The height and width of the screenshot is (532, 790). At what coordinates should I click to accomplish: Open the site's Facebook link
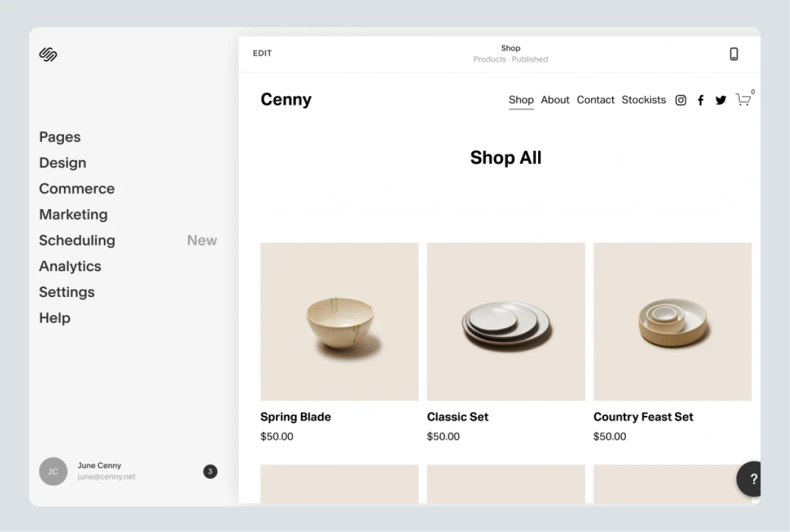coord(700,100)
